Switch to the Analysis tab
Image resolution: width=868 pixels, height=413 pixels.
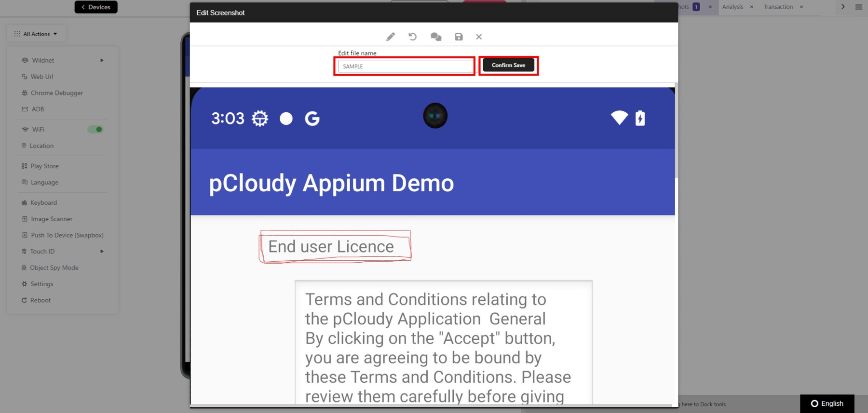pos(732,7)
